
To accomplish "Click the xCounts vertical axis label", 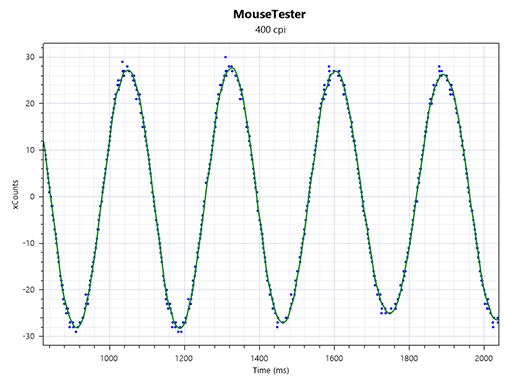I will [x=16, y=195].
